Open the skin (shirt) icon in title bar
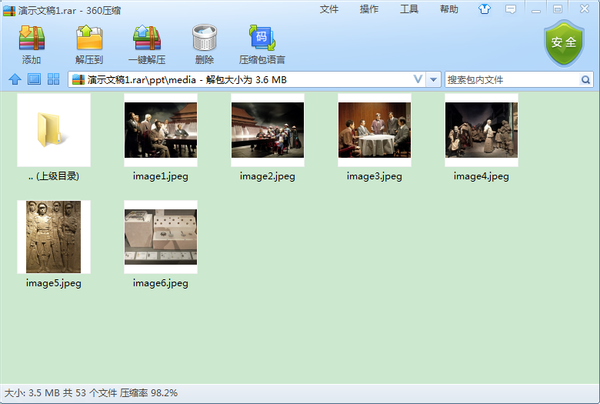Image resolution: width=600 pixels, height=404 pixels. click(484, 9)
